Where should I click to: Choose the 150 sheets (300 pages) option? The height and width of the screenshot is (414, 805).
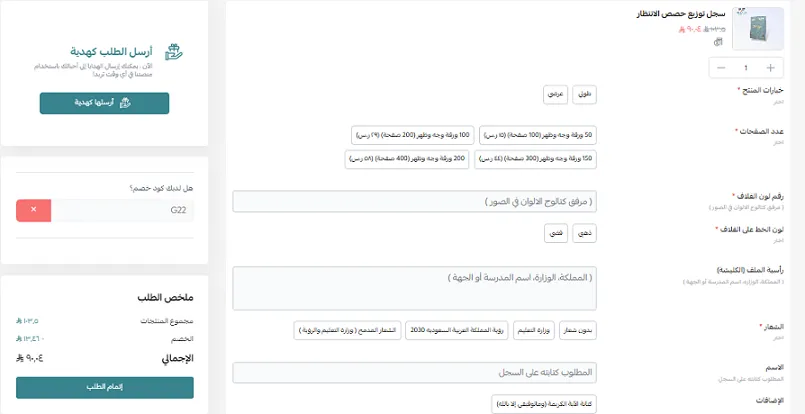click(535, 159)
